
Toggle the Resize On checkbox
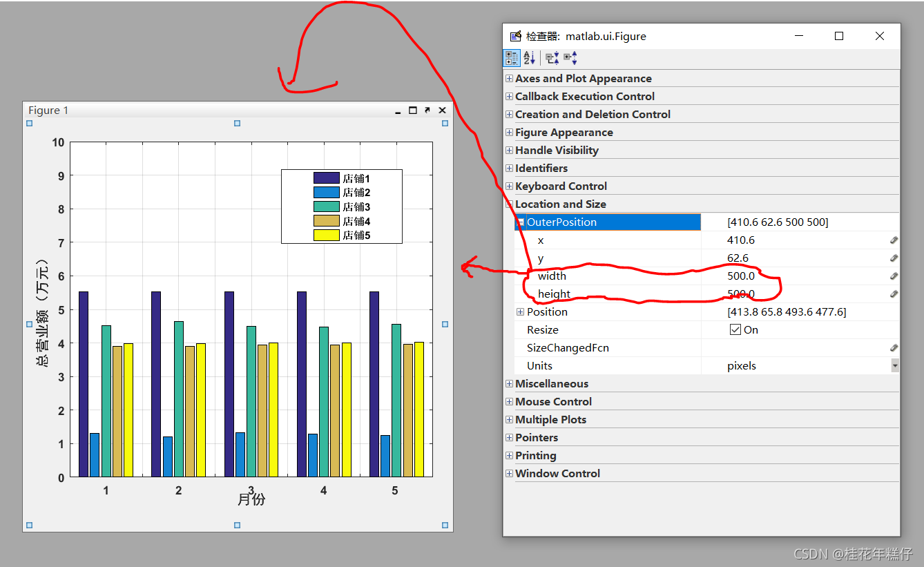(735, 330)
